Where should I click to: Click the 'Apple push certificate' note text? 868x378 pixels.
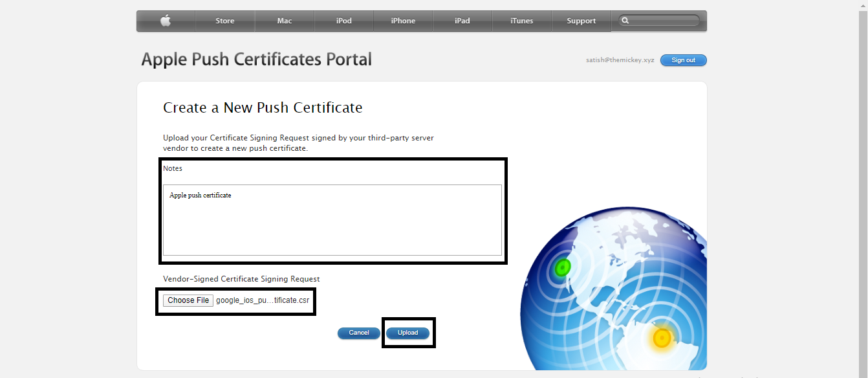coord(201,195)
